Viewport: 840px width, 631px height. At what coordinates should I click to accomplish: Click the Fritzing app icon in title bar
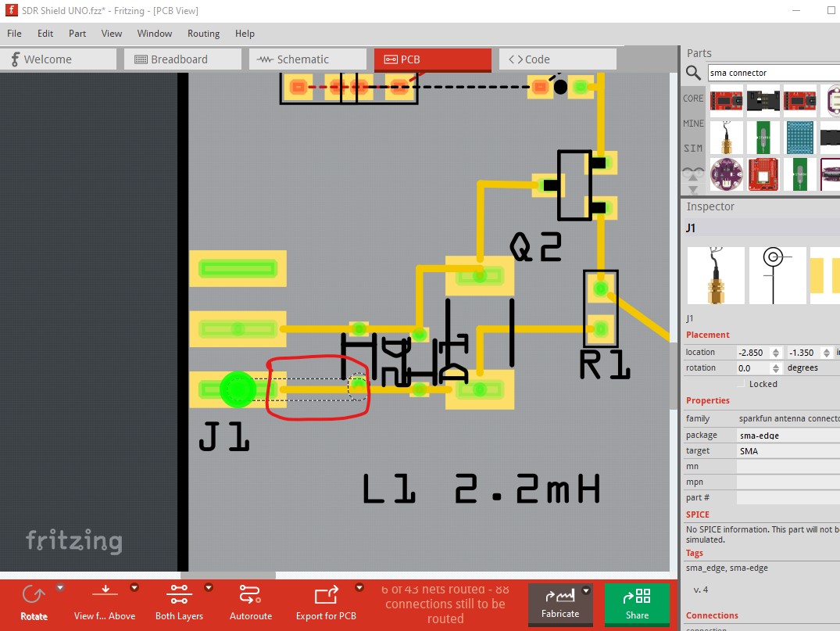pyautogui.click(x=11, y=10)
